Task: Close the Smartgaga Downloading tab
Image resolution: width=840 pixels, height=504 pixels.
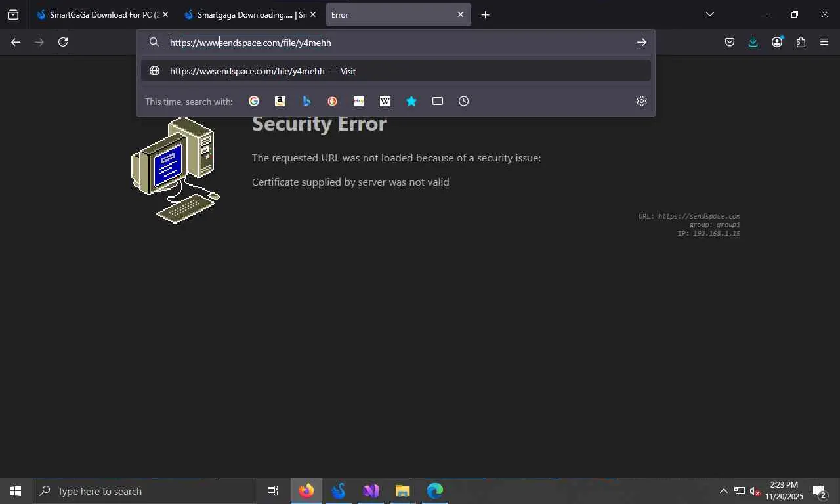Action: (x=313, y=14)
